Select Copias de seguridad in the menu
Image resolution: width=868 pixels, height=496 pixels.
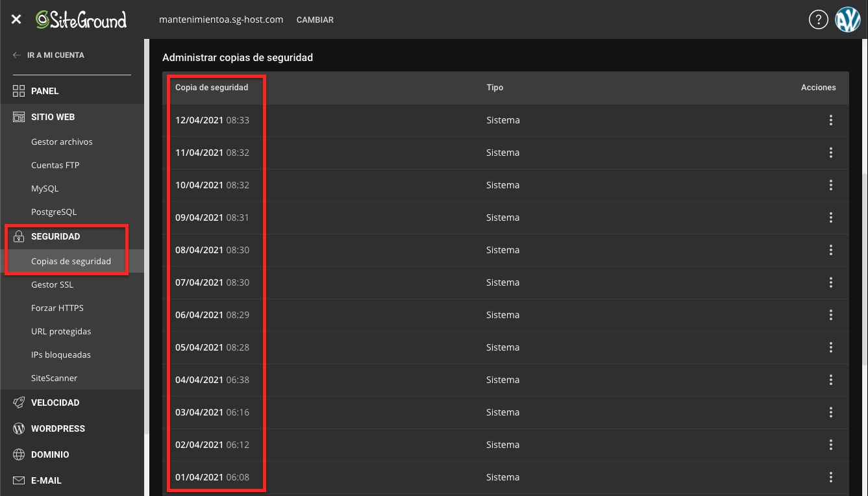coord(71,261)
